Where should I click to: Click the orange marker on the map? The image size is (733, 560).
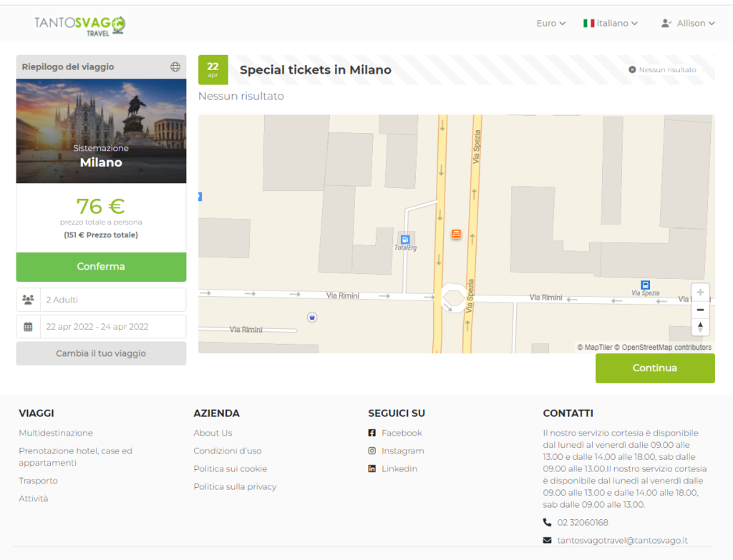pos(456,234)
